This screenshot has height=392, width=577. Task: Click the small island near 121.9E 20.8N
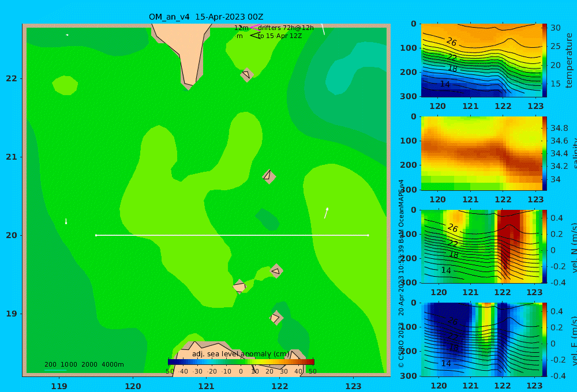coord(269,176)
